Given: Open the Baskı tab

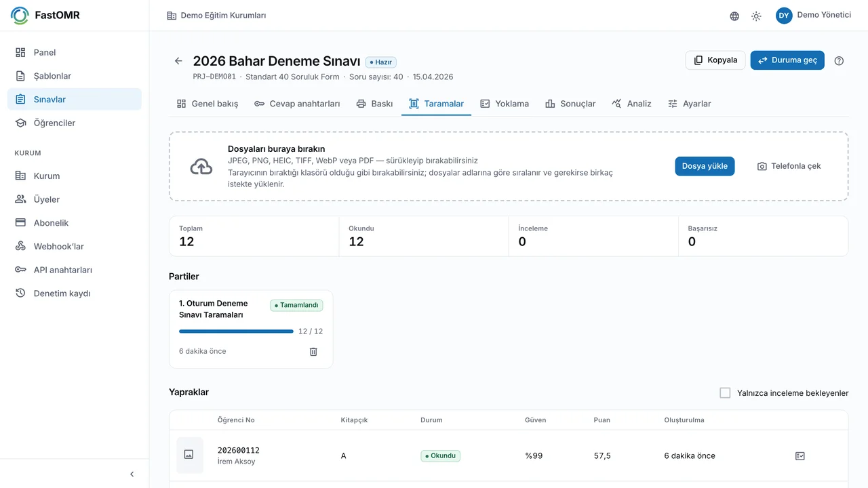Looking at the screenshot, I should 374,104.
